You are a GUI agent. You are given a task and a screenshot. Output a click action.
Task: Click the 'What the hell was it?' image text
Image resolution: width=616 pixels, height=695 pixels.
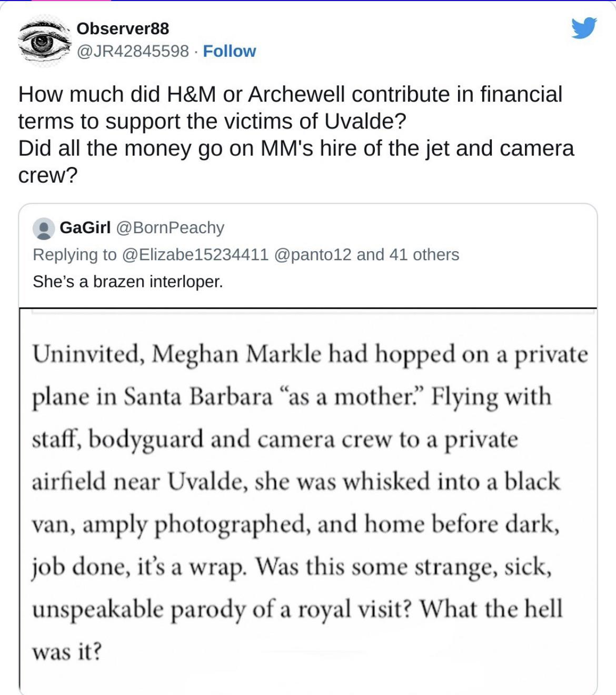pos(490,609)
